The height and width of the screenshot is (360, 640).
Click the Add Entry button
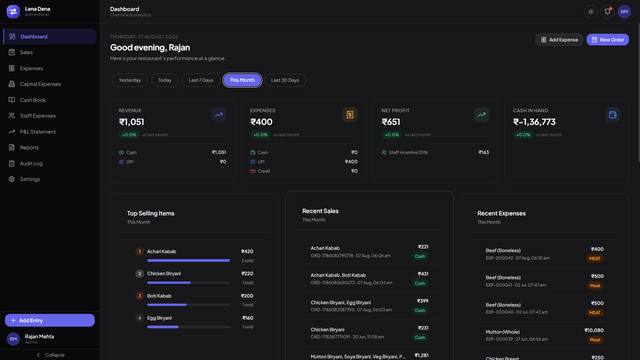point(50,320)
